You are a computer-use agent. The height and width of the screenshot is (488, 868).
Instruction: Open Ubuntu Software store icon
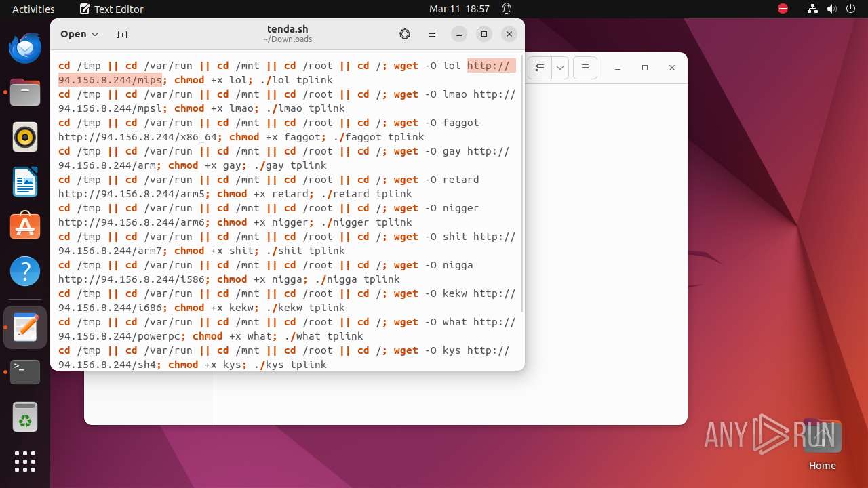25,227
